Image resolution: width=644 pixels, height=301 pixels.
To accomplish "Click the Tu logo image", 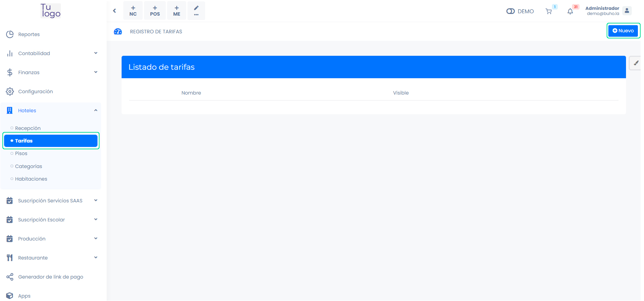I will coord(50,11).
